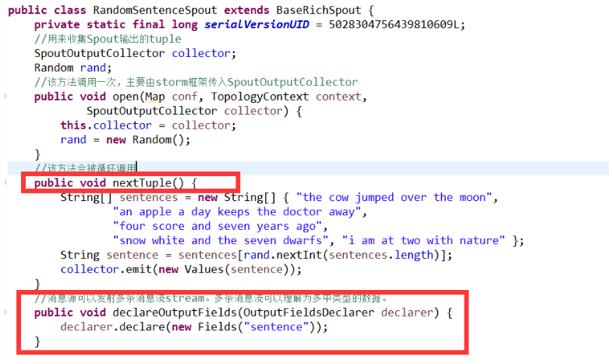Click the string "four score and seven years ago"
The image size is (612, 364).
pos(218,226)
